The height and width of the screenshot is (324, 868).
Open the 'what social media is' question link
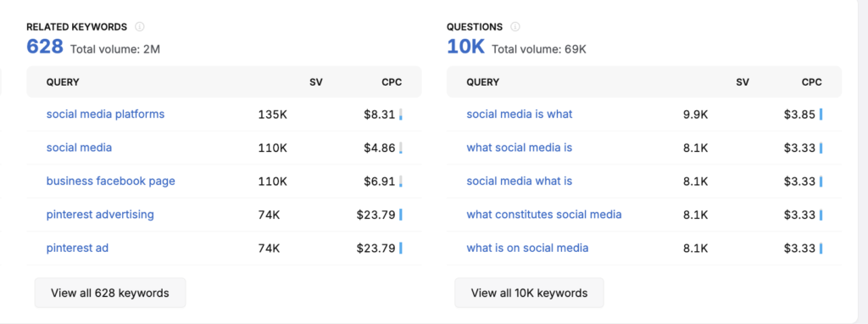tap(520, 148)
